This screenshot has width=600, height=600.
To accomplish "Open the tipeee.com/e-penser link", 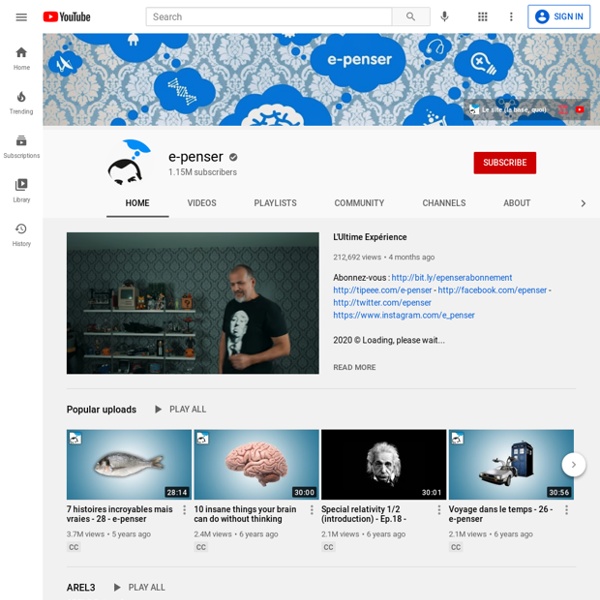I will (382, 290).
